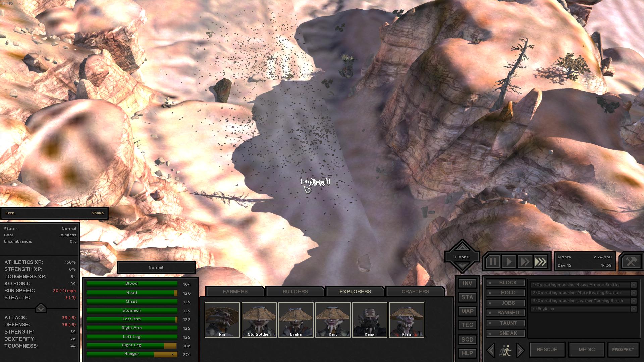Click the Floor 0 indicator

pyautogui.click(x=462, y=257)
